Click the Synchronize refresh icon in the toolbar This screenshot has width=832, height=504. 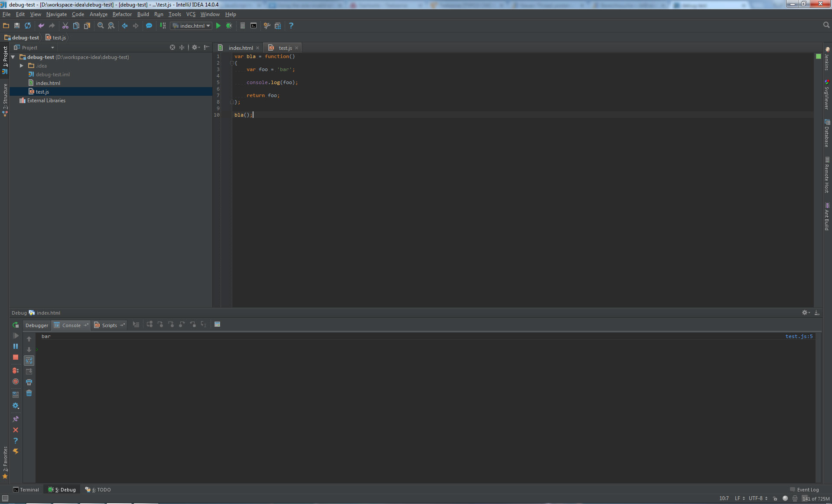28,26
